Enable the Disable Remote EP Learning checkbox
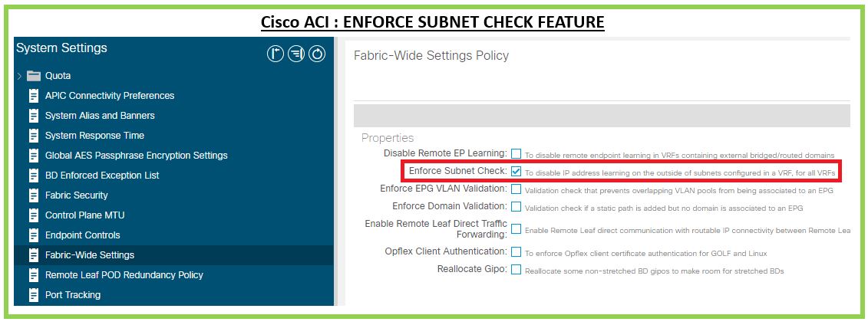The width and height of the screenshot is (868, 325). (x=517, y=153)
